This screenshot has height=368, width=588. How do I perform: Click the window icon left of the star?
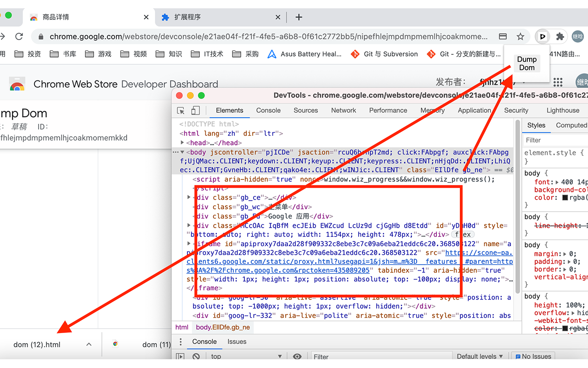pyautogui.click(x=503, y=36)
